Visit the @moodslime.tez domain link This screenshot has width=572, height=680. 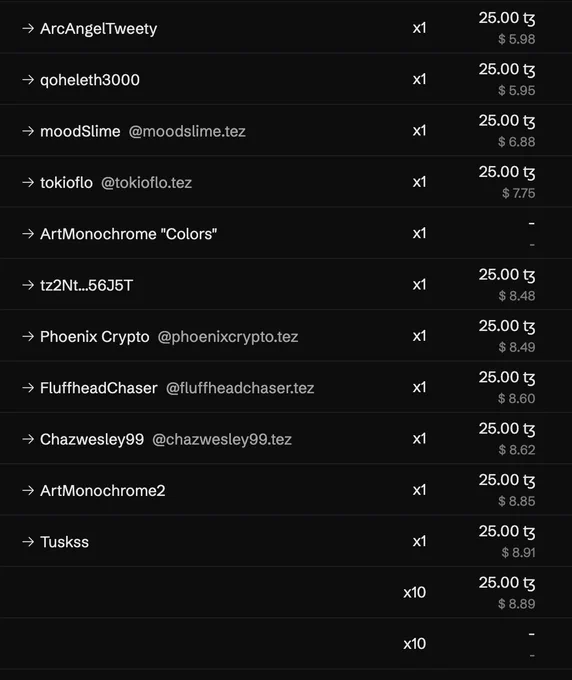click(x=187, y=131)
